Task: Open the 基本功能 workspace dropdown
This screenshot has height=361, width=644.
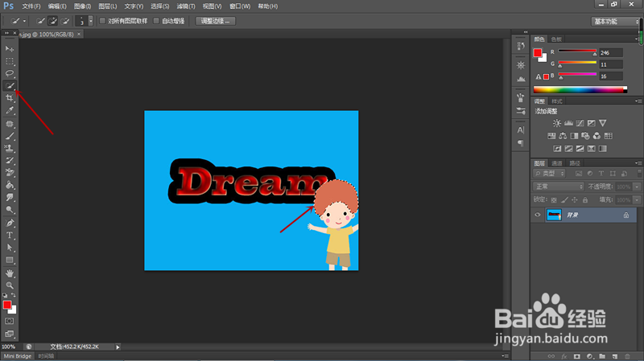Action: tap(615, 22)
